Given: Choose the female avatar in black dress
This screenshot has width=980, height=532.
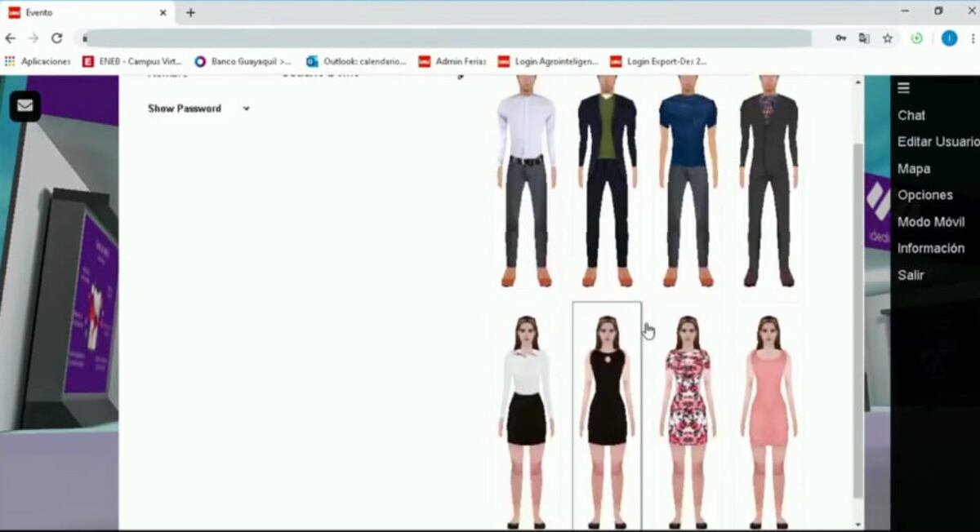Looking at the screenshot, I should [607, 416].
